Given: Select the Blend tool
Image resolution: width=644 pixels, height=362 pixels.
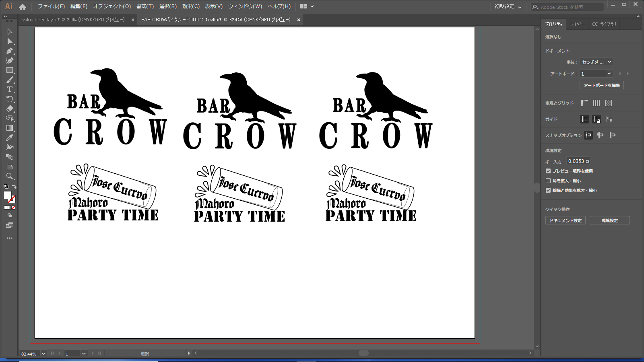Looking at the screenshot, I should tap(10, 157).
